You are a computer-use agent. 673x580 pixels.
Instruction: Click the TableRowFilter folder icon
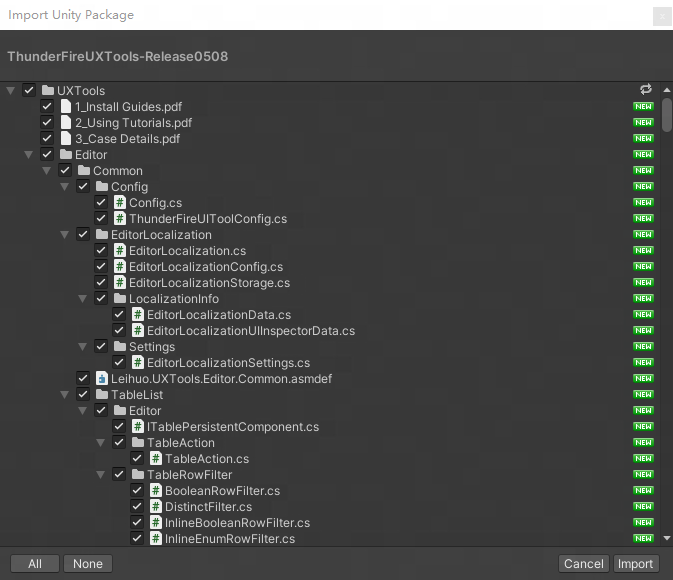tap(138, 474)
